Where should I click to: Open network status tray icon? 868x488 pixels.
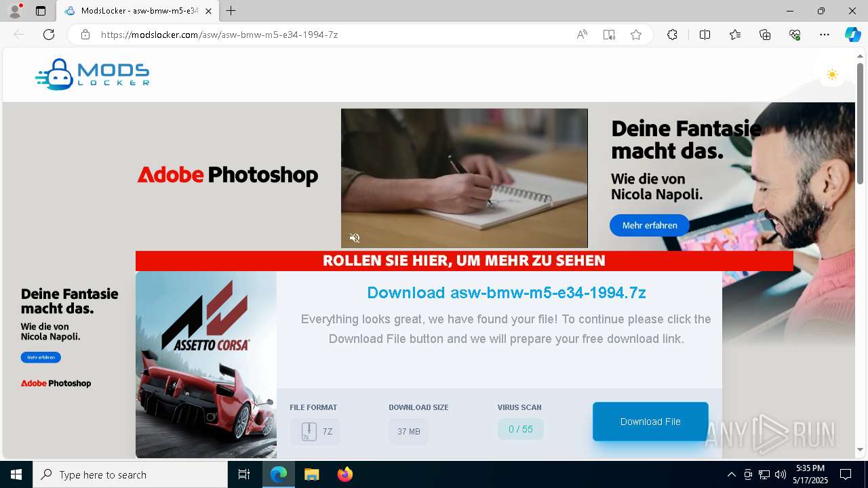pos(764,474)
